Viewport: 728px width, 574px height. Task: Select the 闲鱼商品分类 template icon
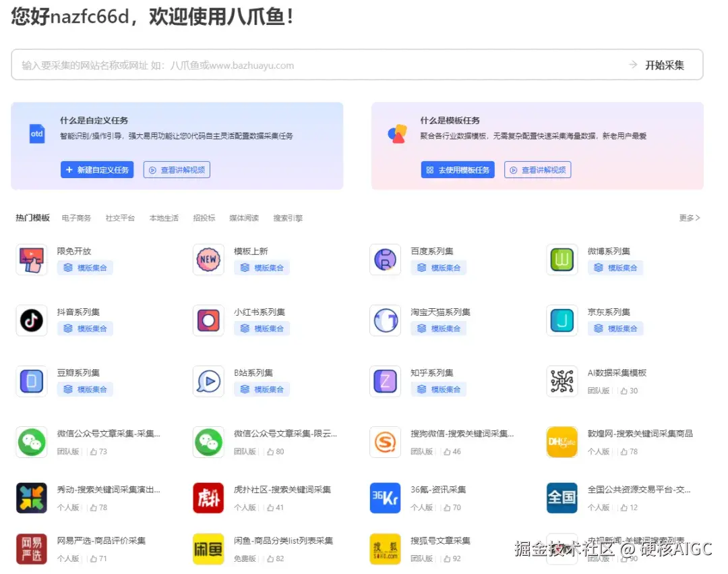pos(208,549)
